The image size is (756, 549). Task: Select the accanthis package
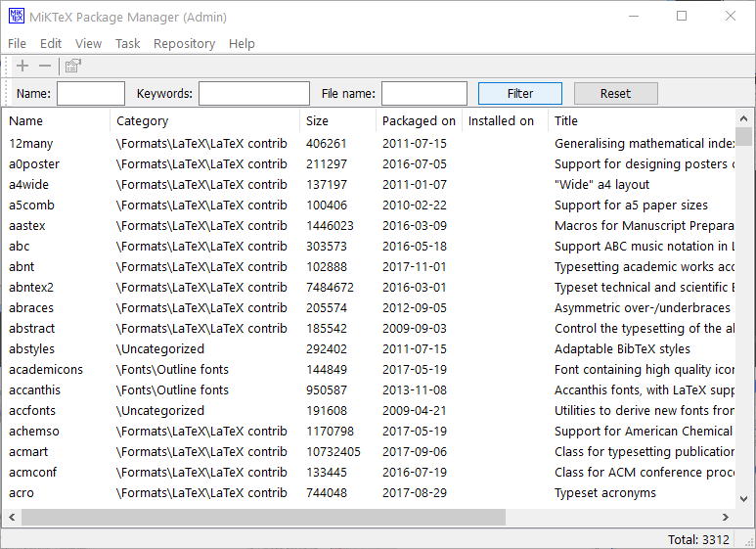(x=34, y=389)
